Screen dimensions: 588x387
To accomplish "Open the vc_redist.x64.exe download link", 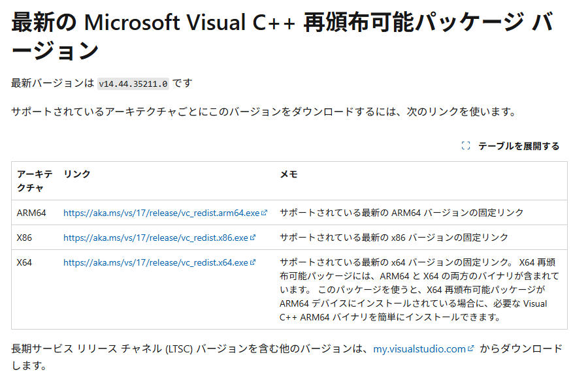I will click(x=155, y=262).
